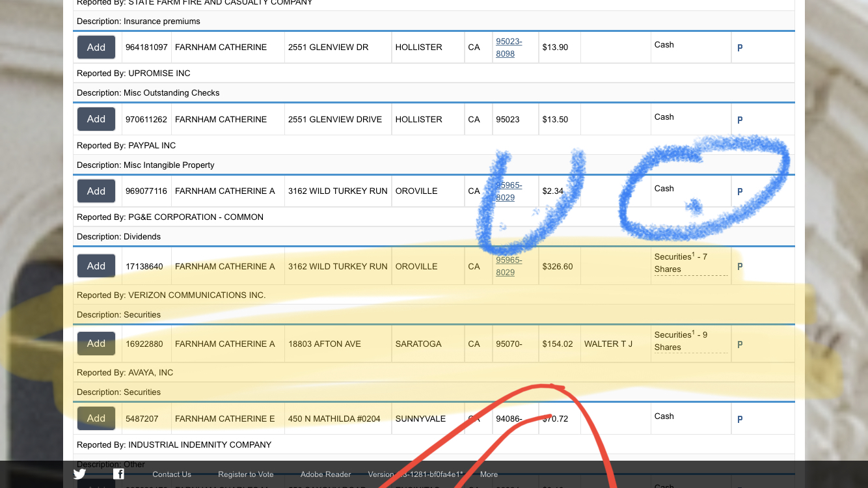Open ZIP link 95965-8029 in row 17138640
The width and height of the screenshot is (868, 488).
(x=509, y=266)
